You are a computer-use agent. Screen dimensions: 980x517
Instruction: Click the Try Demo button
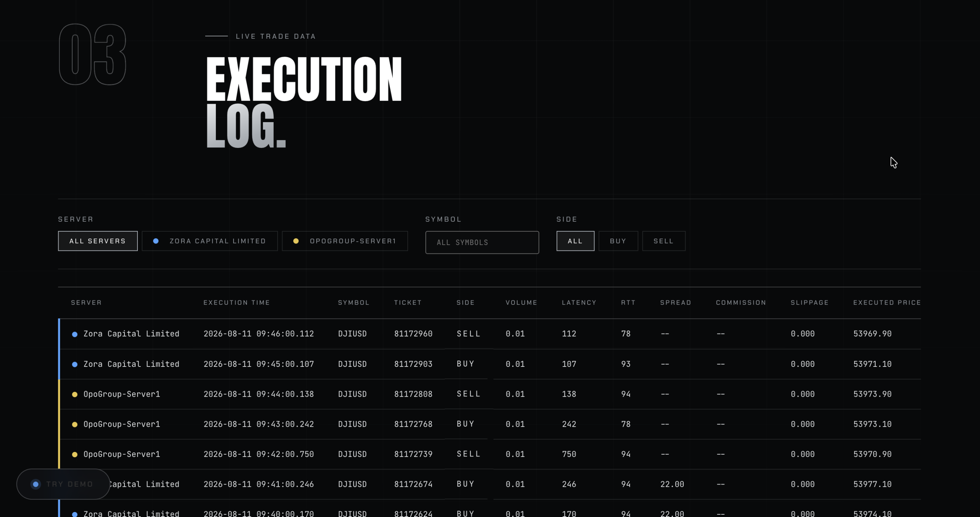click(x=63, y=484)
